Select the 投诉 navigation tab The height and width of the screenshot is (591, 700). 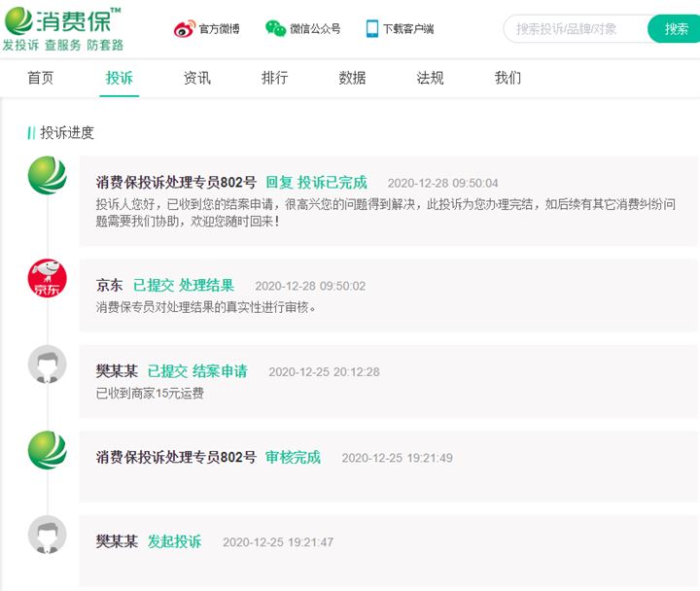tap(120, 78)
